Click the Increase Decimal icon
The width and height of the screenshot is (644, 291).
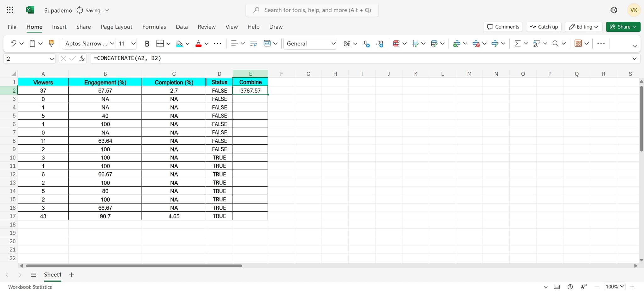click(366, 43)
